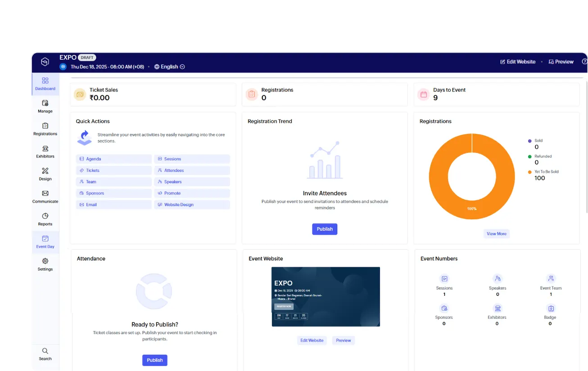This screenshot has height=371, width=588.
Task: Open the Registrations sidebar menu item
Action: [45, 129]
